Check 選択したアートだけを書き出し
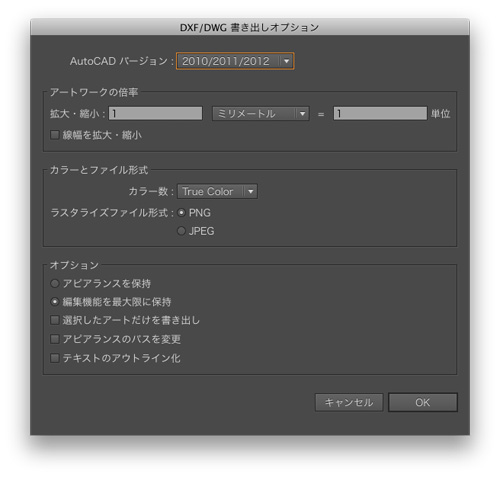Screen dimensions: 500x477 [54, 320]
